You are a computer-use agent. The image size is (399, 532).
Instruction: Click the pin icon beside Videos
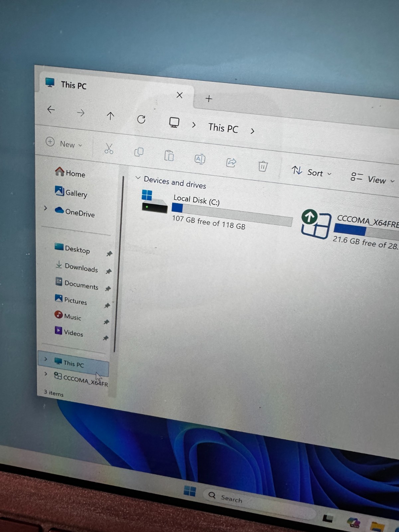(106, 338)
